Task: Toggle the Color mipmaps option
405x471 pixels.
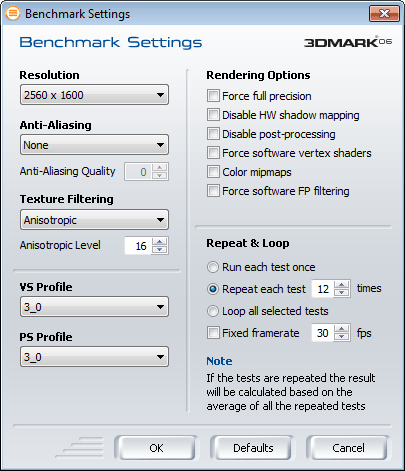Action: (213, 172)
